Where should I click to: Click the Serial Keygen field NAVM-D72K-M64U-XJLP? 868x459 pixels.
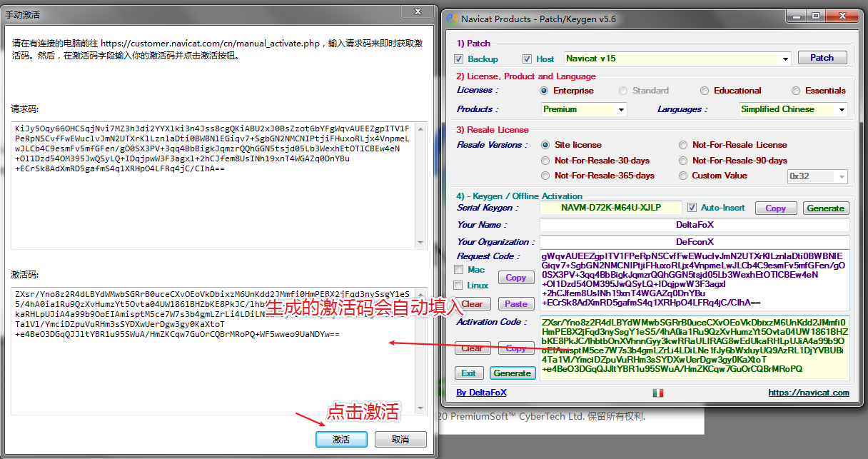[611, 208]
